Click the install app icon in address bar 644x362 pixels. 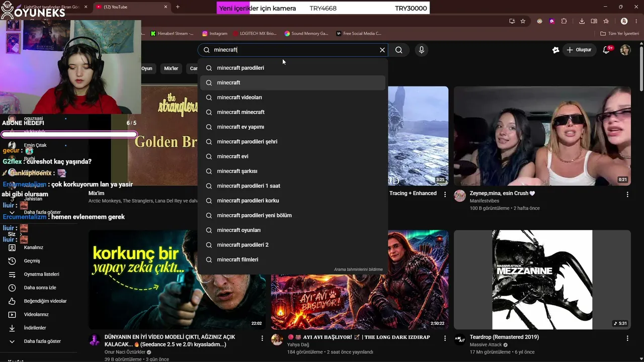point(512,21)
